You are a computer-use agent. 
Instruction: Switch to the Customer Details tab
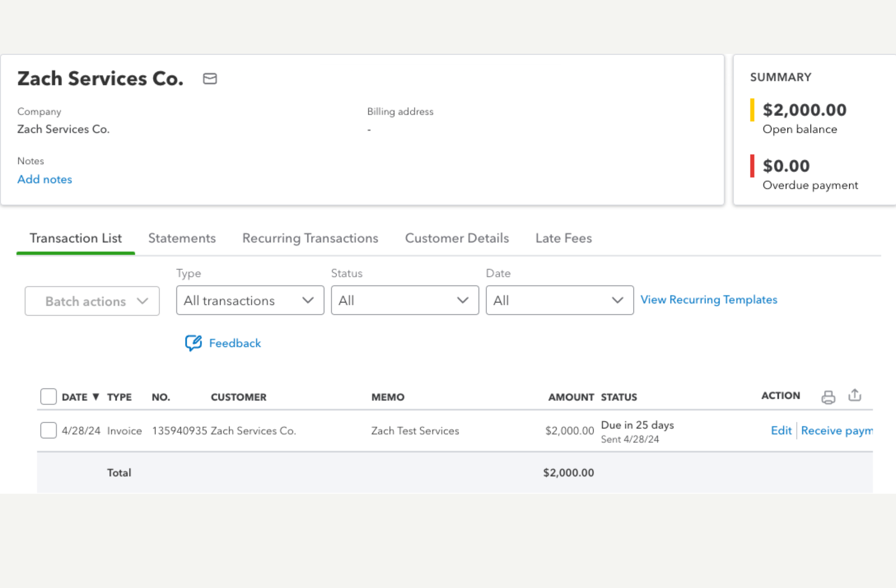tap(457, 238)
